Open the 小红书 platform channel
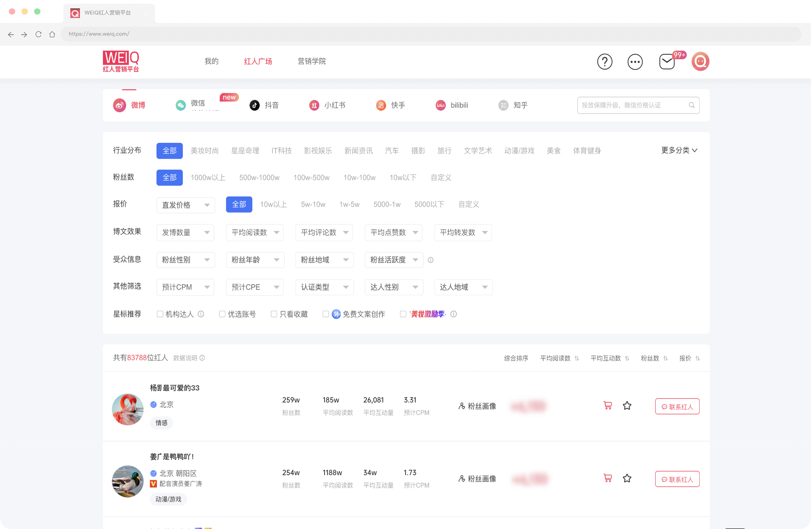The image size is (812, 529). (x=328, y=105)
